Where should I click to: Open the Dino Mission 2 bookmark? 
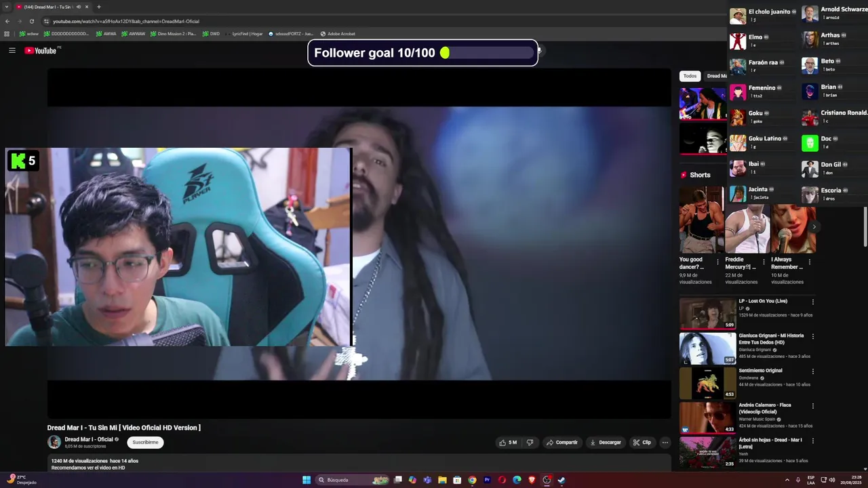pyautogui.click(x=173, y=33)
